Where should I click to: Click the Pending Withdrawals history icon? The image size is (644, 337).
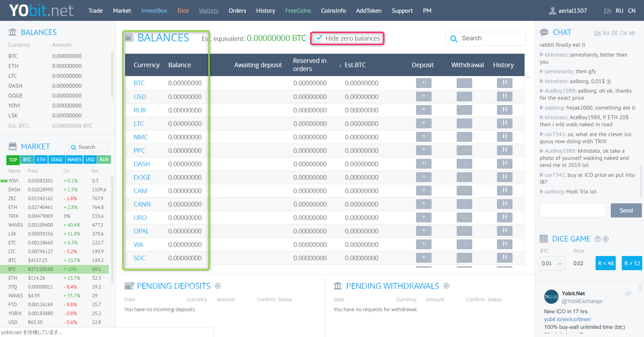pyautogui.click(x=446, y=286)
